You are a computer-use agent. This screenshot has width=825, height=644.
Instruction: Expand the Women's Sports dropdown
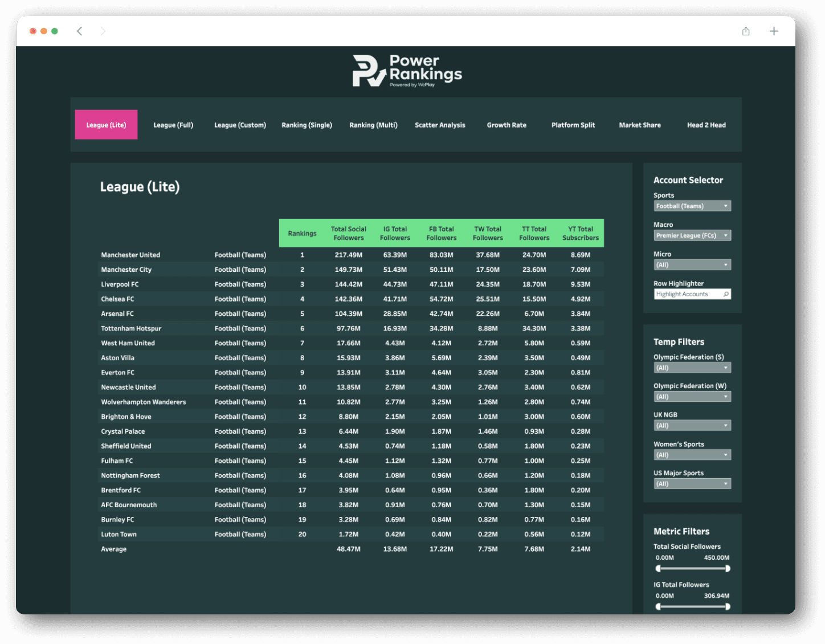click(692, 455)
